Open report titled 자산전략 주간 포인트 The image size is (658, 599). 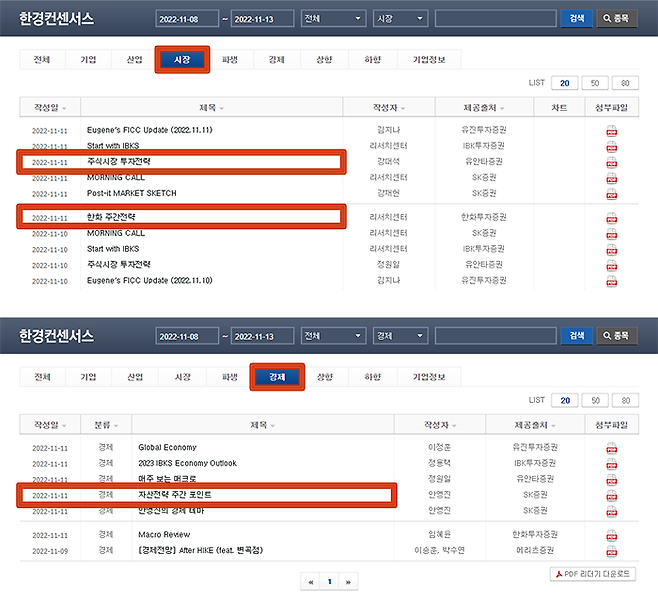pos(175,494)
